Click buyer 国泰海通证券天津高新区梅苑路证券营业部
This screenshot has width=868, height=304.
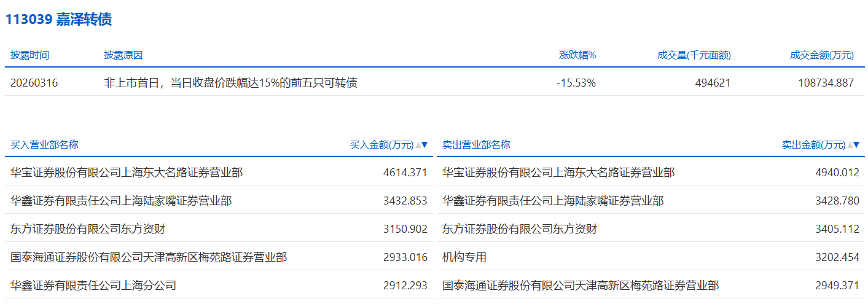(x=149, y=257)
